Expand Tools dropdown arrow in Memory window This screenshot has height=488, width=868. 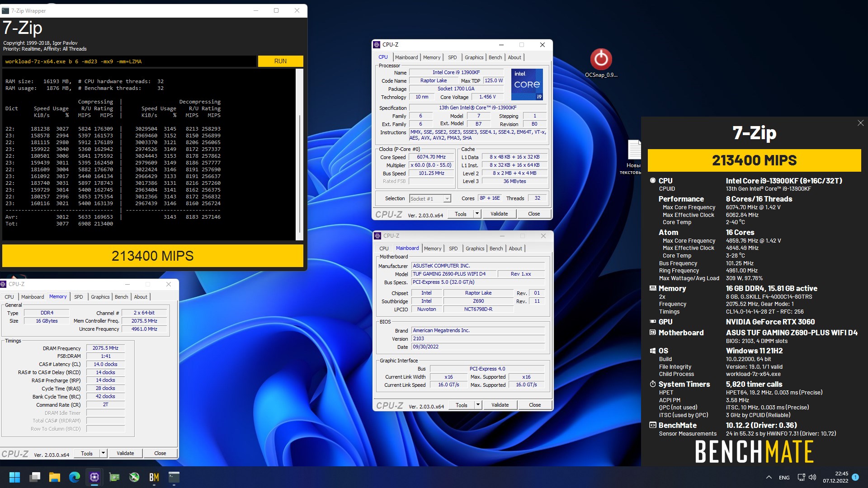[x=103, y=453]
